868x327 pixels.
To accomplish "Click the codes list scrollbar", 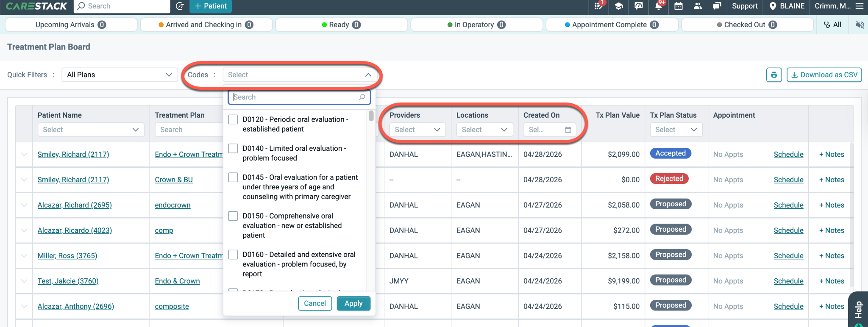I will 371,116.
